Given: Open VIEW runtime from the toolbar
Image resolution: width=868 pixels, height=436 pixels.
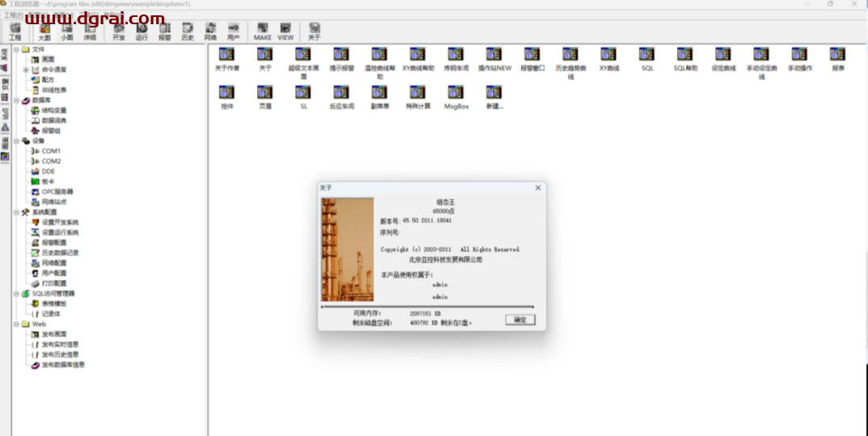Looking at the screenshot, I should coord(285,31).
